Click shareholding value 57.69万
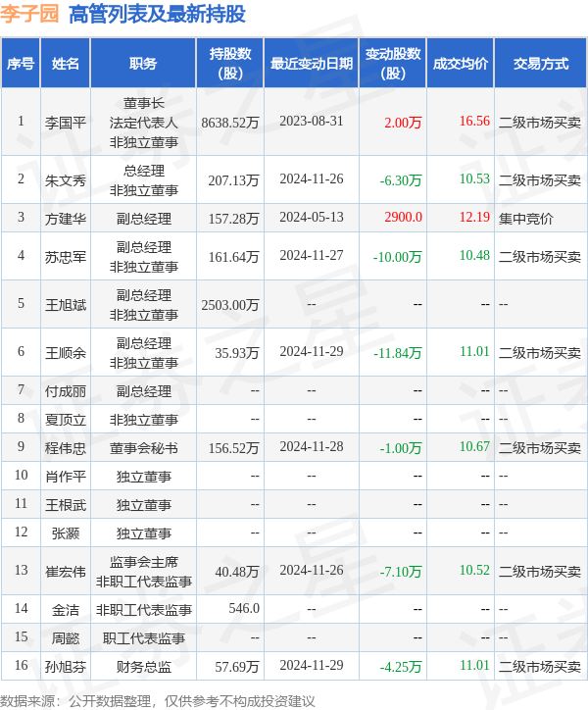 (x=237, y=667)
